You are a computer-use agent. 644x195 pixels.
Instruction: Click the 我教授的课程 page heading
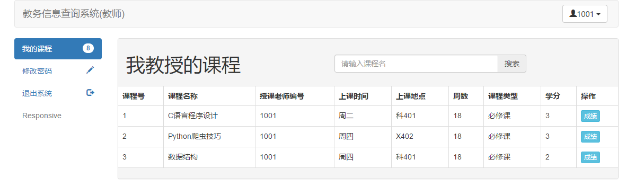point(183,65)
